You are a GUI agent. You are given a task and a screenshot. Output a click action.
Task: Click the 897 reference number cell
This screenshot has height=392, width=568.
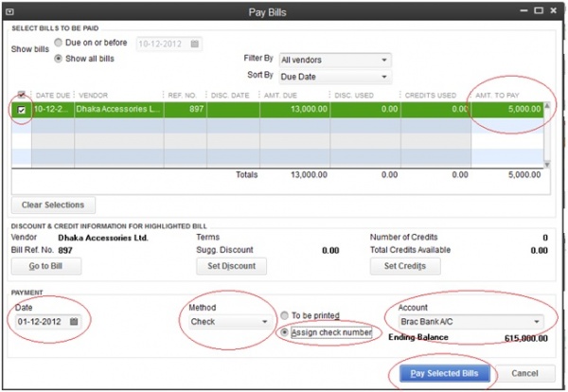tap(186, 110)
